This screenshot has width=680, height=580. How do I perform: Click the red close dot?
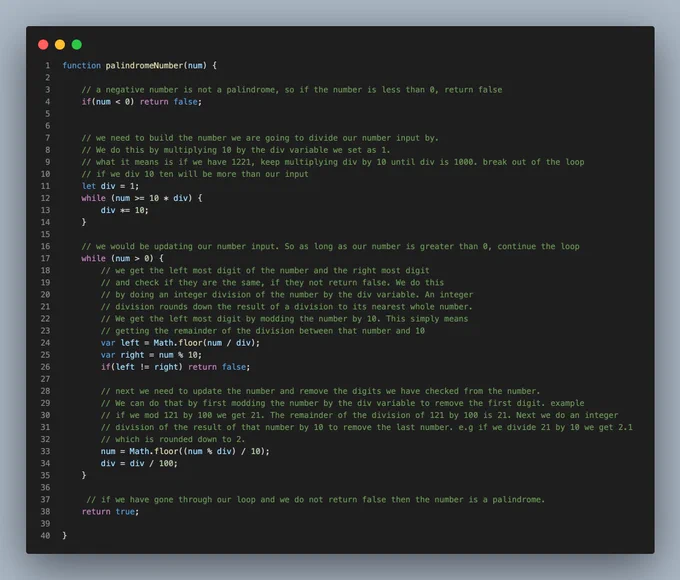pyautogui.click(x=43, y=45)
